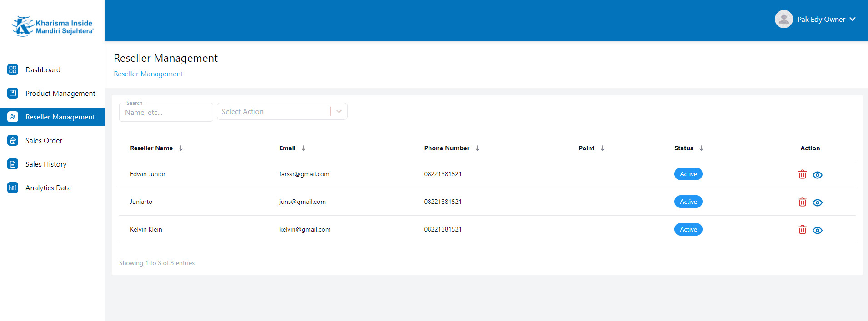The width and height of the screenshot is (868, 321).
Task: Click the Kharisma Inside Mandiri Sejahtera logo
Action: point(52,26)
